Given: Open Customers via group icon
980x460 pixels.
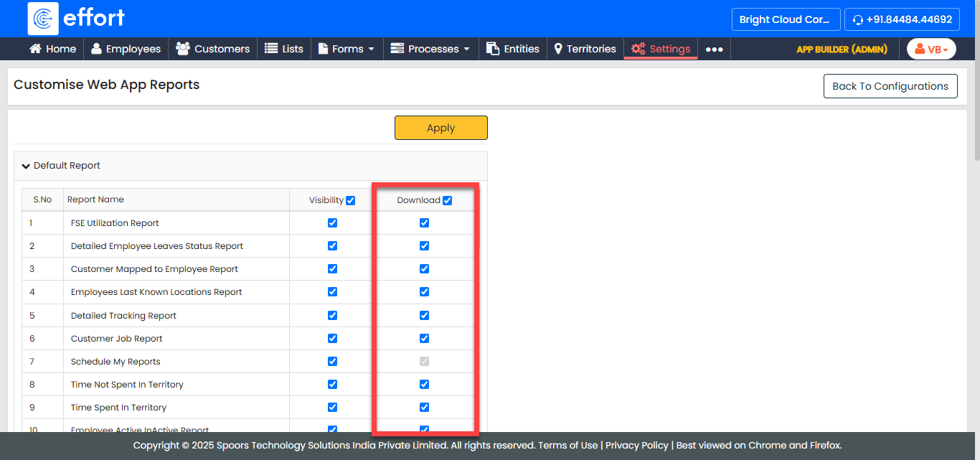Looking at the screenshot, I should tap(183, 49).
